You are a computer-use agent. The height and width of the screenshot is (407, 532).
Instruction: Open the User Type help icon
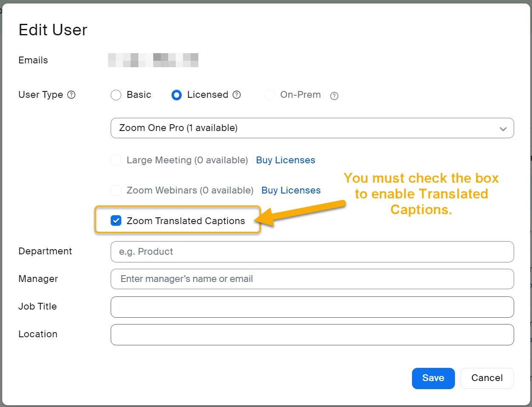pyautogui.click(x=72, y=94)
